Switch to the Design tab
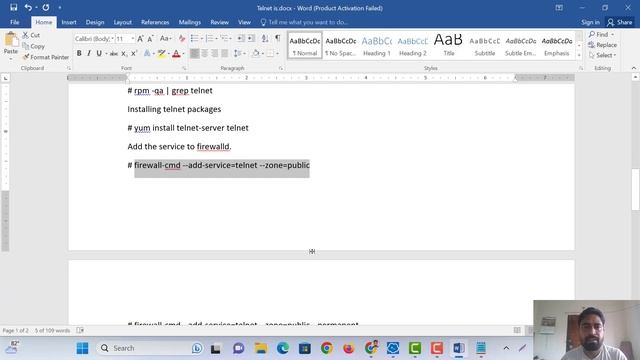 pos(95,22)
